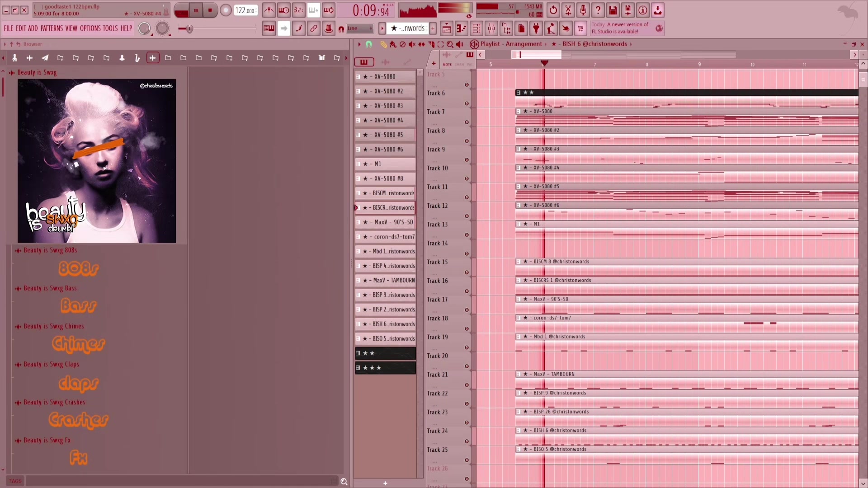
Task: Toggle the metronome button
Action: 269,10
